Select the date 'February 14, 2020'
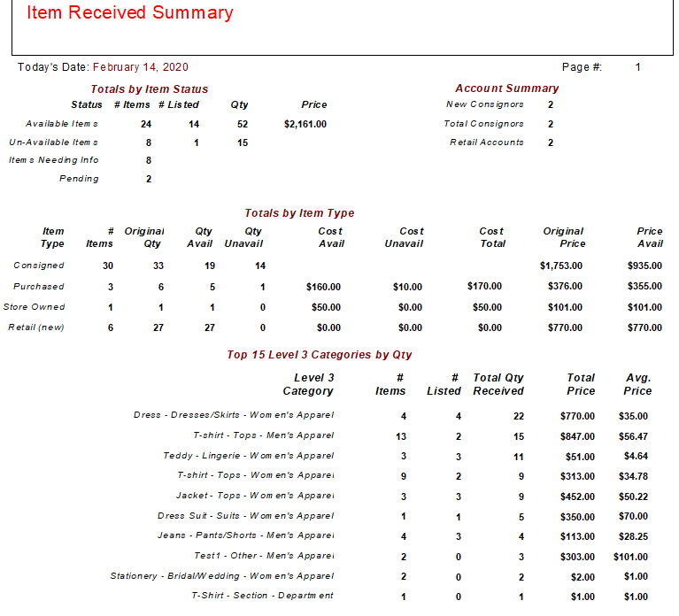This screenshot has width=679, height=616. tap(140, 67)
